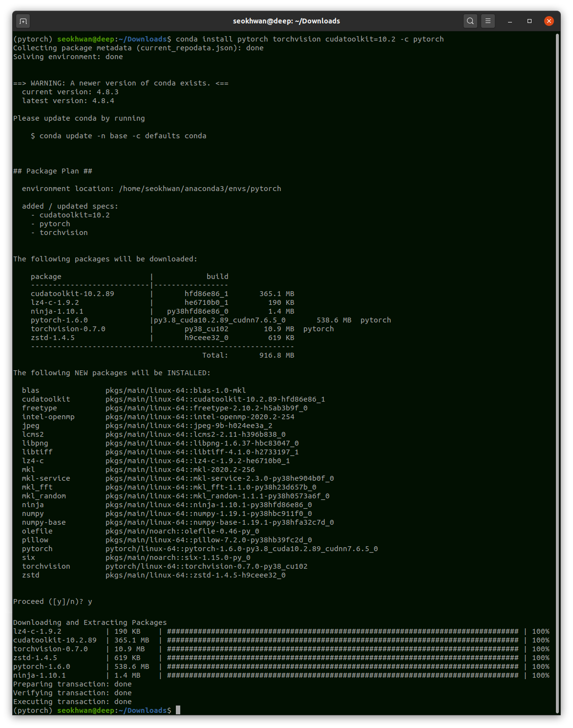Click the 'Proceed ([y]/n)? y' prompt
The height and width of the screenshot is (728, 573).
click(53, 601)
